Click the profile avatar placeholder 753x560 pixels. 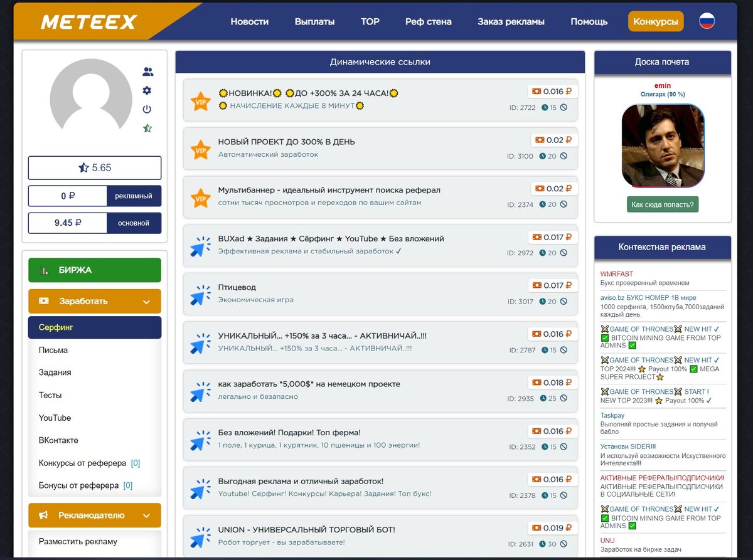[92, 94]
